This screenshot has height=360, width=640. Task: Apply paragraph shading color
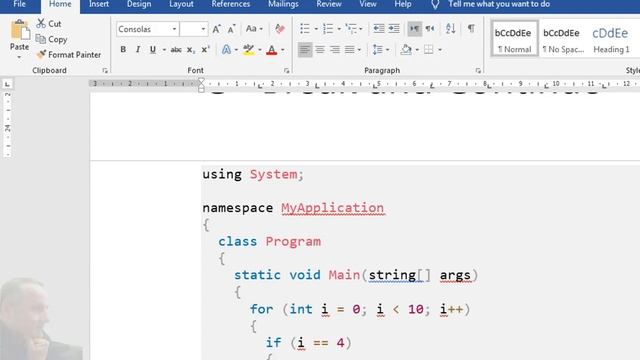406,50
